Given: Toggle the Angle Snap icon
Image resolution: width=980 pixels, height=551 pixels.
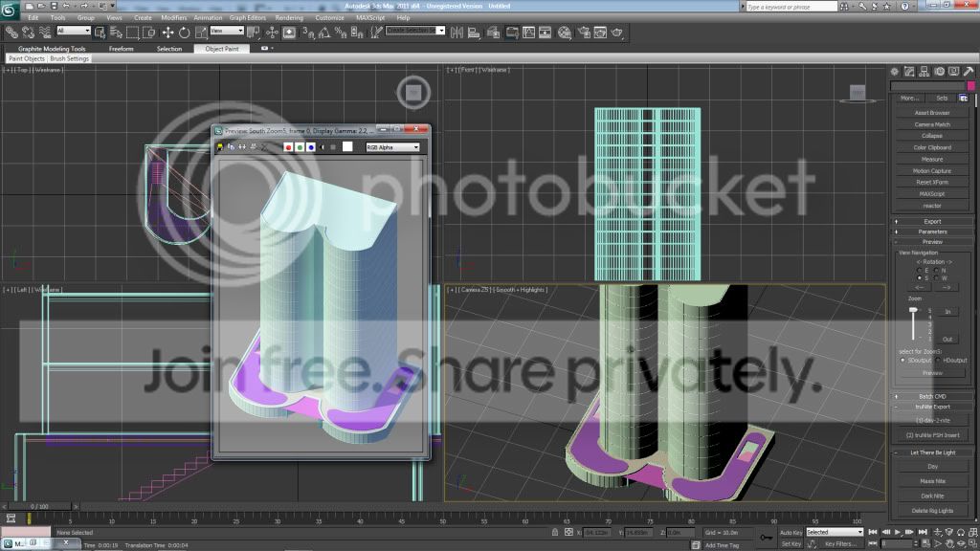Looking at the screenshot, I should click(324, 33).
